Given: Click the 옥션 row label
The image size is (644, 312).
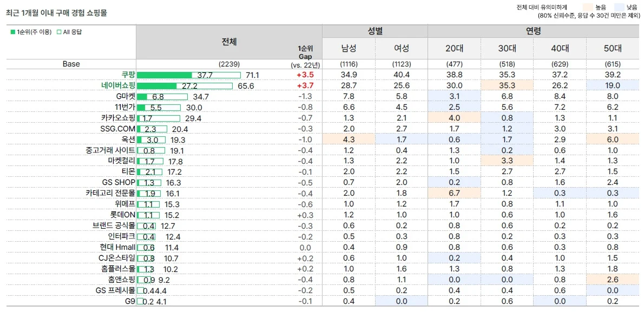Looking at the screenshot, I should (x=129, y=140).
